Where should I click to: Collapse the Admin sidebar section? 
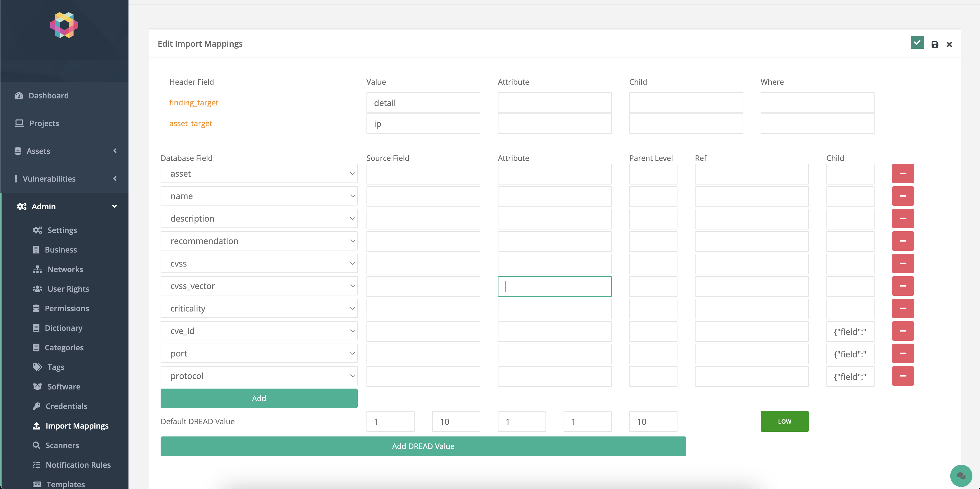[65, 206]
